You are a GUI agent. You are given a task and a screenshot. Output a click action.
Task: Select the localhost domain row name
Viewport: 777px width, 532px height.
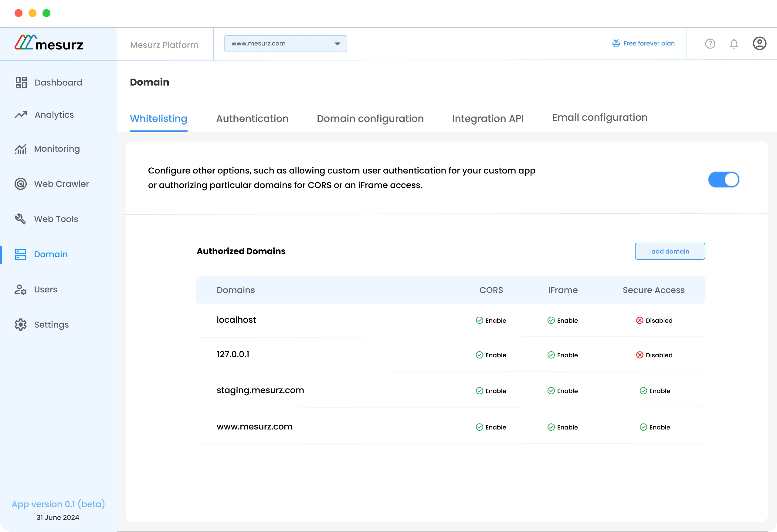pos(236,320)
